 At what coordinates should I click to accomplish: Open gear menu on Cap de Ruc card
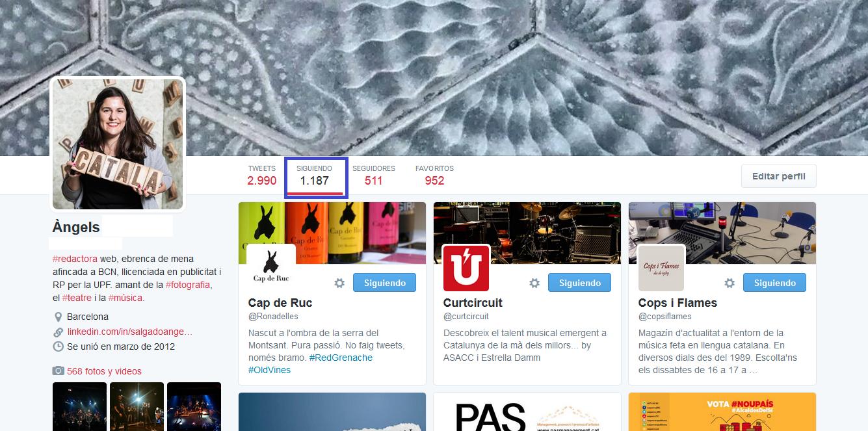339,283
